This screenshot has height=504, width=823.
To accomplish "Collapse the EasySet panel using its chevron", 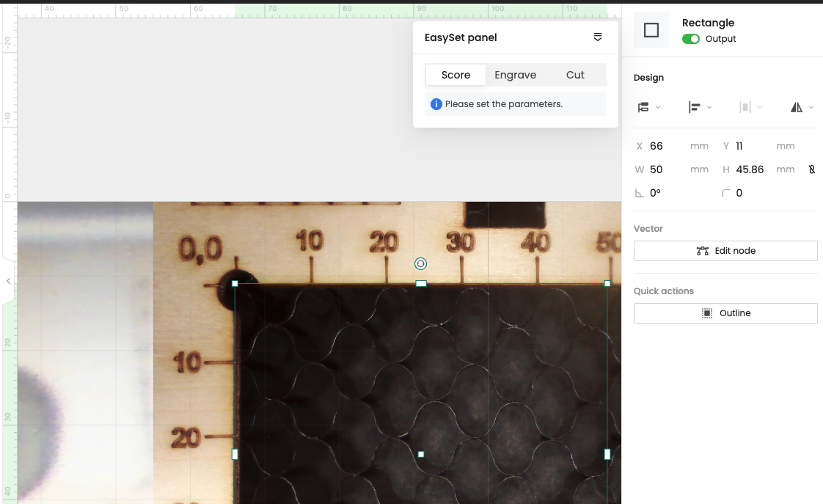I will (598, 37).
